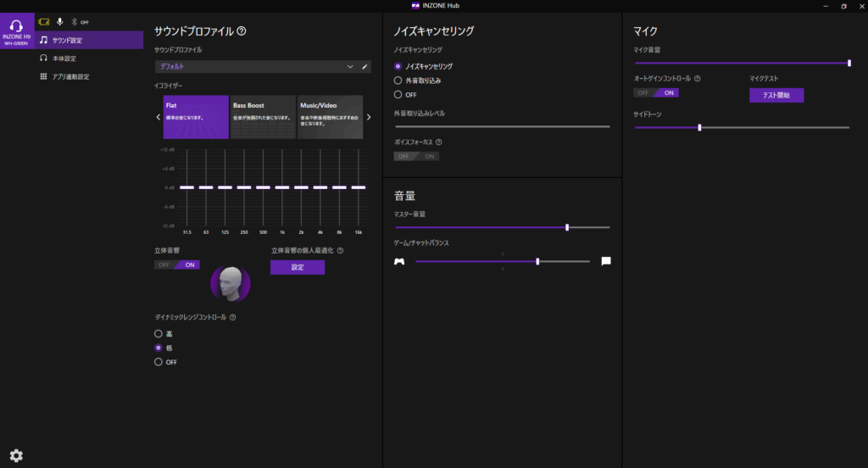Show next equalizer presets with right arrow

click(x=368, y=117)
